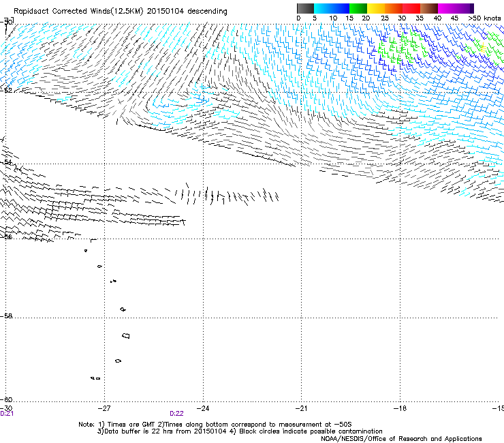Click the purple '0:22' time label
The height and width of the screenshot is (443, 504).
point(176,414)
